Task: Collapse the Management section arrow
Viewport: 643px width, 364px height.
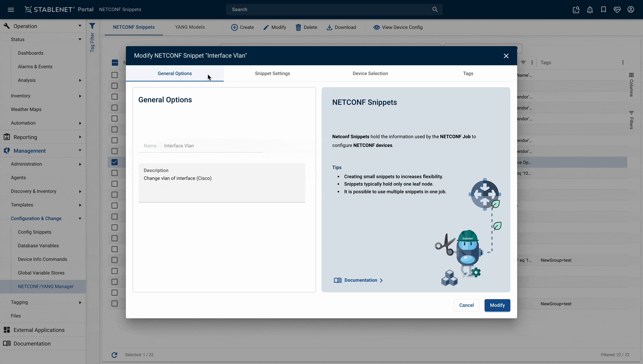Action: 80,151
